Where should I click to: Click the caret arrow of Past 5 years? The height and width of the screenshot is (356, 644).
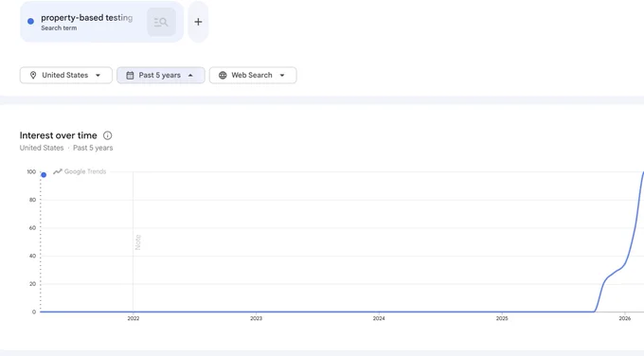(190, 75)
